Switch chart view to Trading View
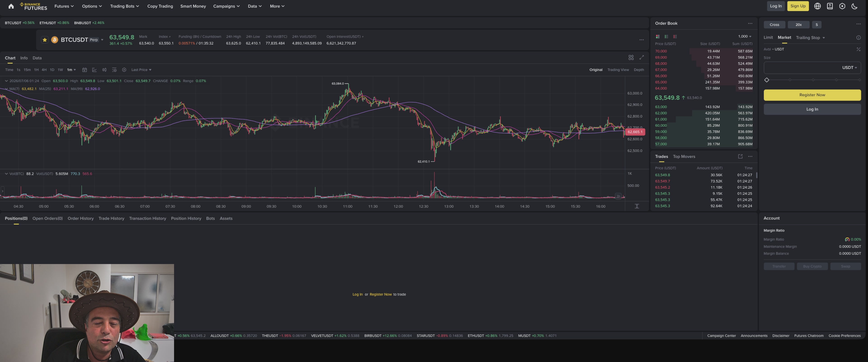 618,70
